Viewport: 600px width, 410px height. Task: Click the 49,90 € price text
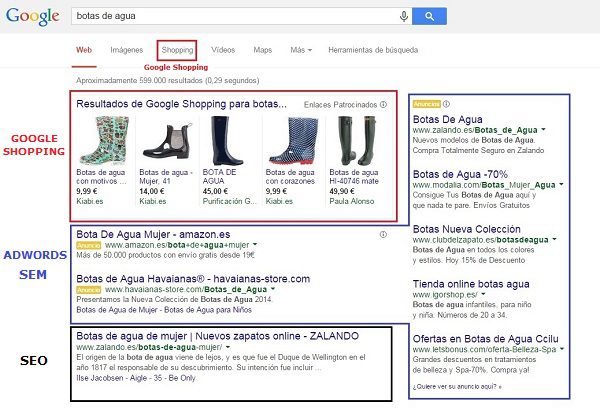[x=342, y=191]
